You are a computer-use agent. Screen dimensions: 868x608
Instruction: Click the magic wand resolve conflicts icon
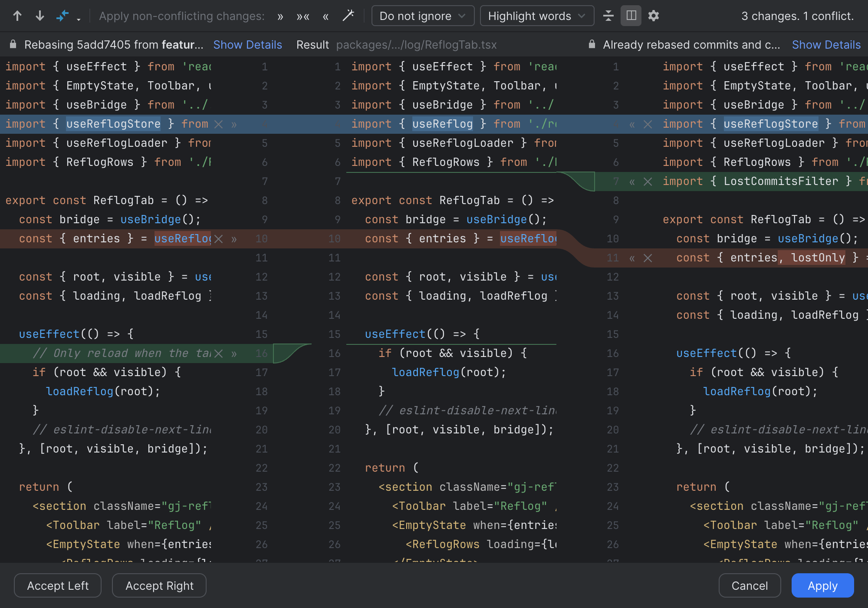(348, 16)
